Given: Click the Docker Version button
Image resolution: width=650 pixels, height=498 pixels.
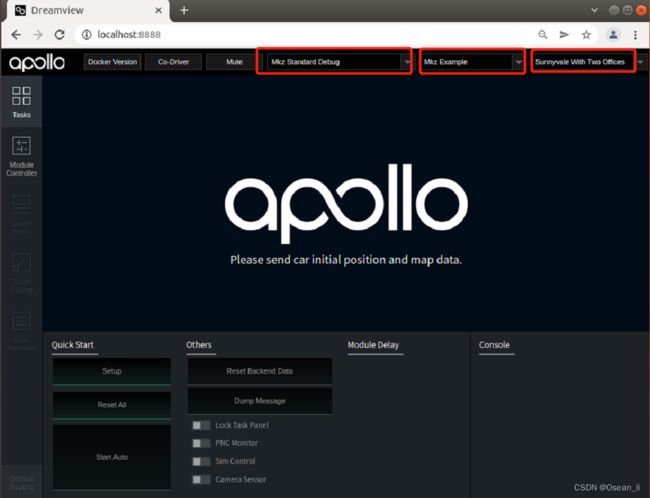Looking at the screenshot, I should (112, 62).
